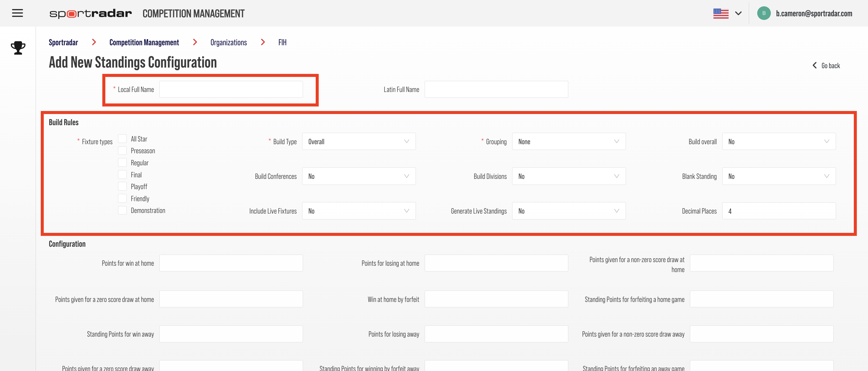The height and width of the screenshot is (371, 868).
Task: Click Standing Points for win away field
Action: (231, 334)
